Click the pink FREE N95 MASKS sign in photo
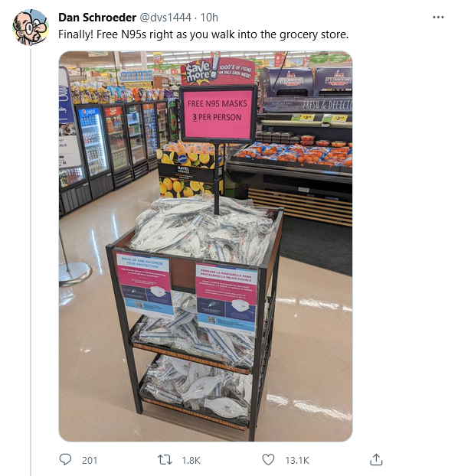The height and width of the screenshot is (476, 458). pos(218,113)
